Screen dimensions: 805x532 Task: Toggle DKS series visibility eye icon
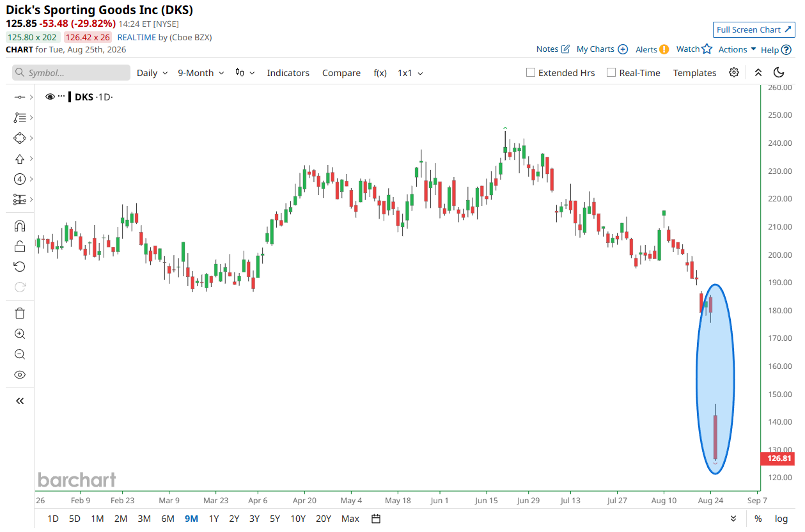(50, 97)
